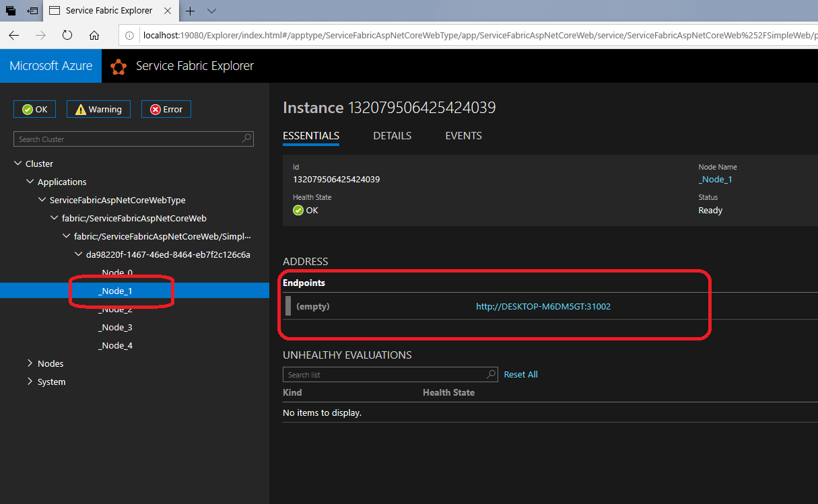Image resolution: width=818 pixels, height=504 pixels.
Task: Select _Node_3 instance in the tree
Action: click(x=115, y=327)
